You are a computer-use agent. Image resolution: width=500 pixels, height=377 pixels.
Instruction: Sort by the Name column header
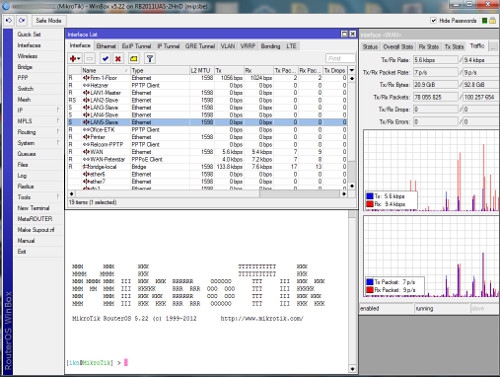(x=105, y=70)
